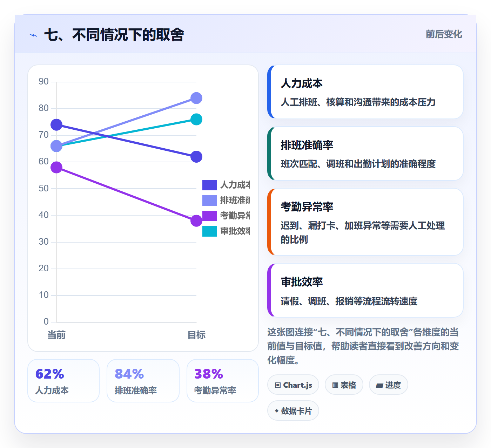Click the 排班准确率 current point at 66

pyautogui.click(x=56, y=146)
